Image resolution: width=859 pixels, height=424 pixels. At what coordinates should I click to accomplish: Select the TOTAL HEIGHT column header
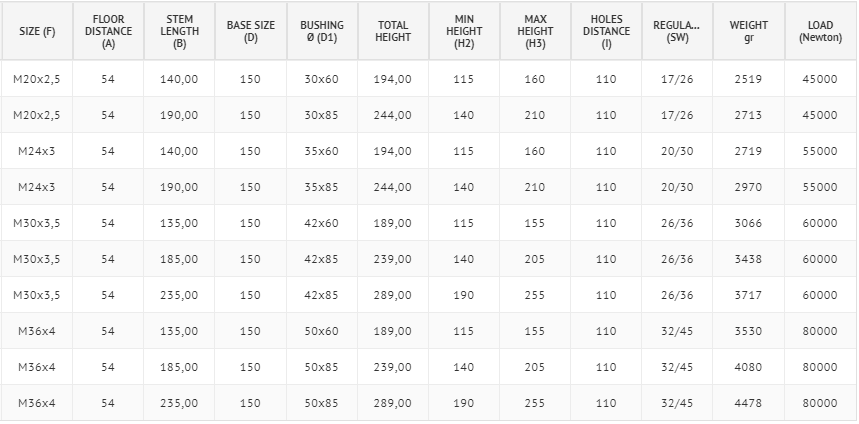(x=393, y=31)
